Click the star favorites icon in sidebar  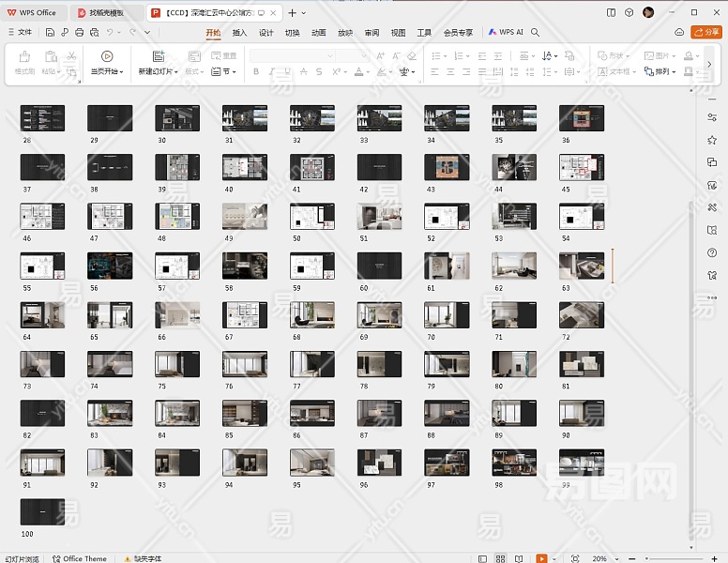712,140
